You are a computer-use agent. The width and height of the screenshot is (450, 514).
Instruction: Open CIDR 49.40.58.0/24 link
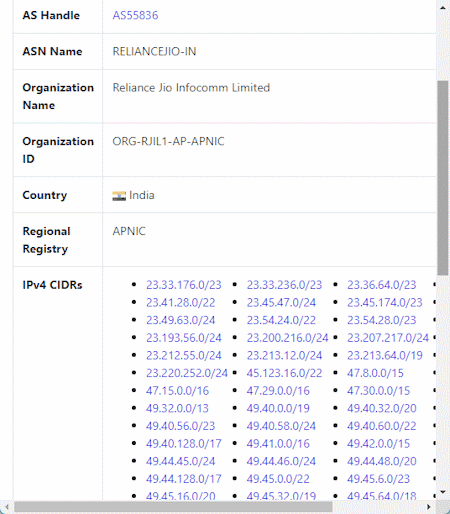[281, 426]
